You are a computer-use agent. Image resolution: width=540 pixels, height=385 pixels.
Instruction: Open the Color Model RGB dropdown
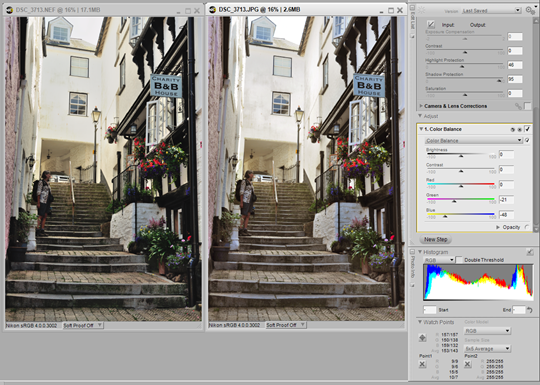pos(487,331)
